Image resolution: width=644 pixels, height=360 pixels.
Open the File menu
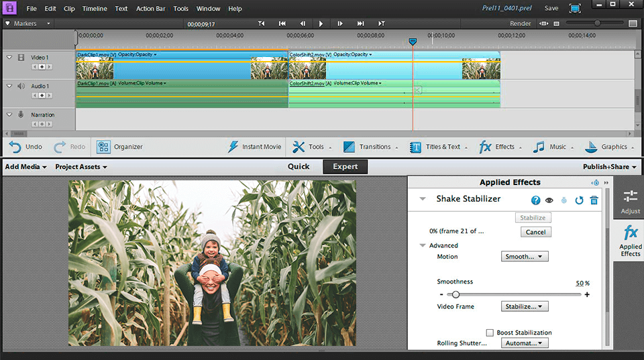(32, 9)
